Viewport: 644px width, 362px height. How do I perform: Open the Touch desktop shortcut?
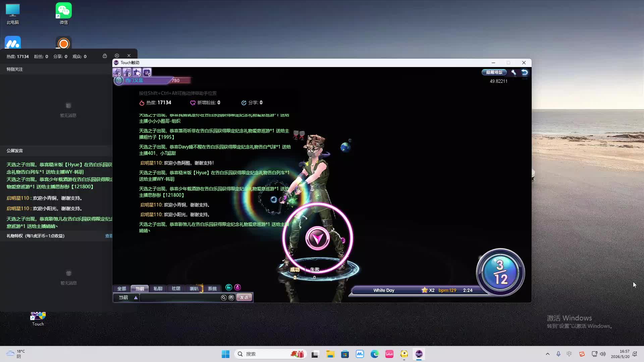click(x=38, y=318)
